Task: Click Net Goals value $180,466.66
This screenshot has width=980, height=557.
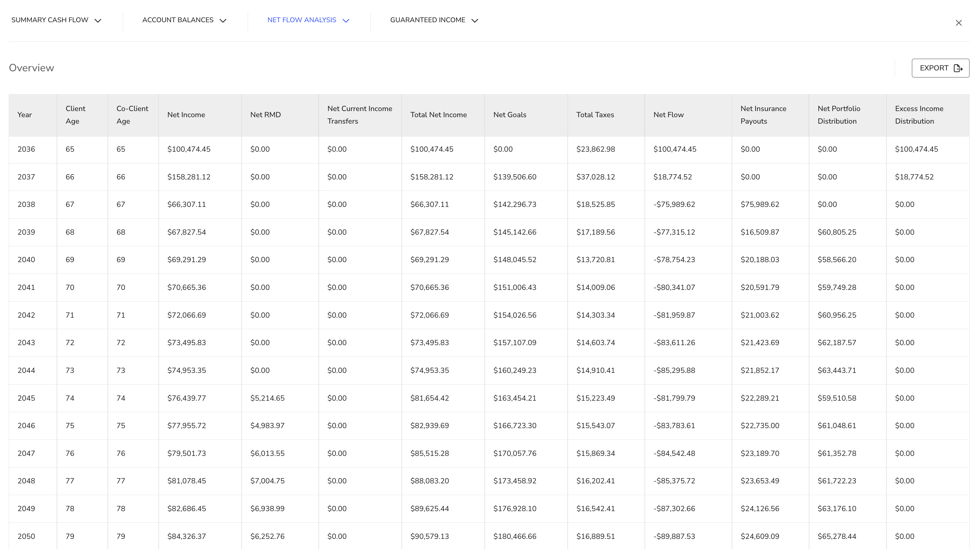Action: click(x=515, y=536)
